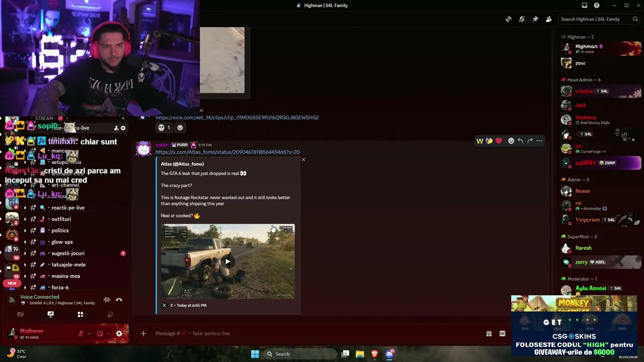This screenshot has height=362, width=644.
Task: Open the outfituri channel
Action: click(61, 219)
